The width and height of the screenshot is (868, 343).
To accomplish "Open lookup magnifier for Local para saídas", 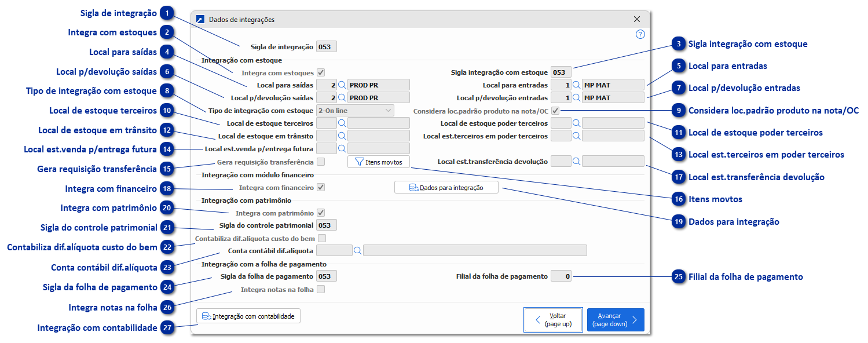I will pos(342,84).
